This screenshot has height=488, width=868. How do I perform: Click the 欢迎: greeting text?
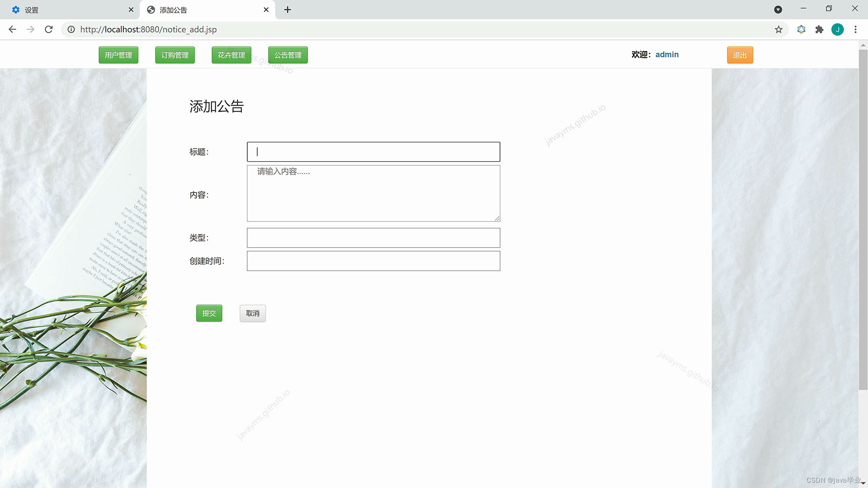pyautogui.click(x=642, y=55)
